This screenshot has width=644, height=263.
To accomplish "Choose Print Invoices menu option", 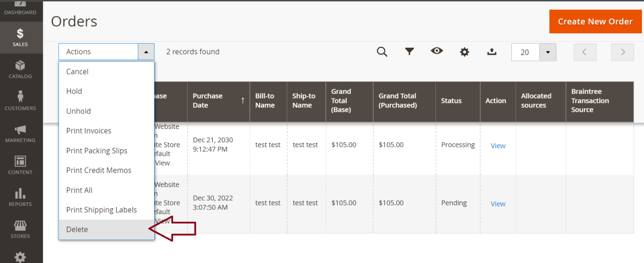I will [x=88, y=131].
